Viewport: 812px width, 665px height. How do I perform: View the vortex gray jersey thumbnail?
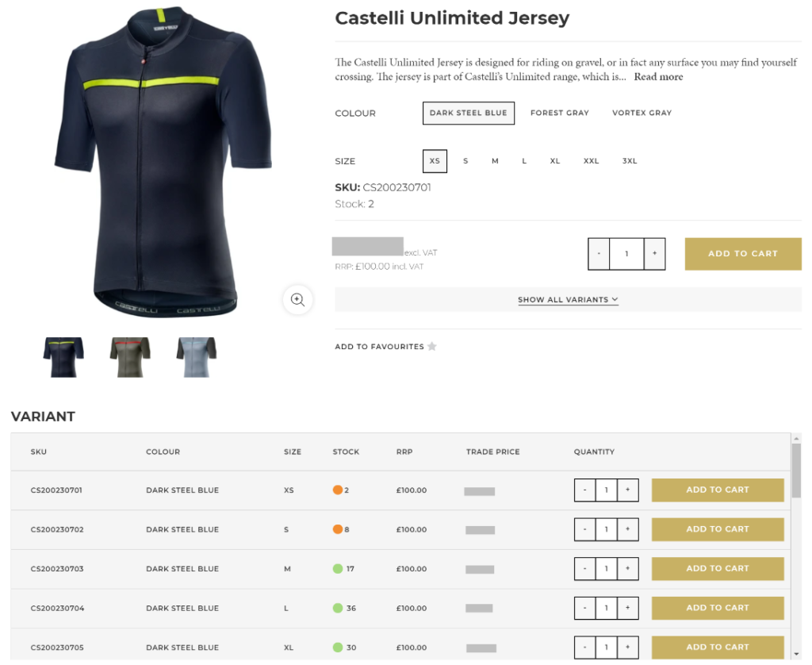click(197, 357)
